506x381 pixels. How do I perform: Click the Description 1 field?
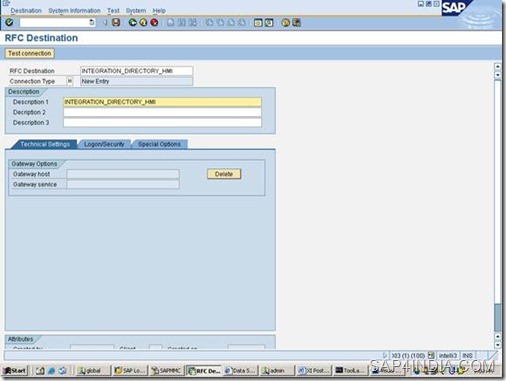pyautogui.click(x=162, y=102)
